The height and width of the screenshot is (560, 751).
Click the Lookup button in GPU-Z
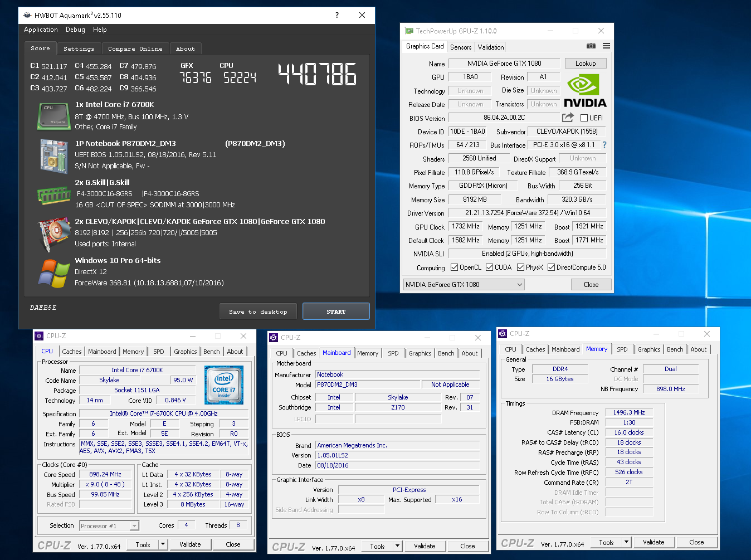click(x=586, y=64)
